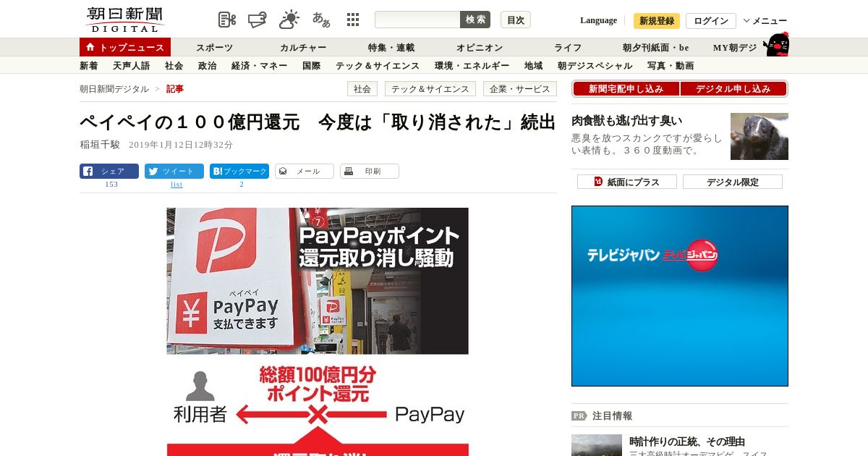This screenshot has height=456, width=868.
Task: Open the watch article thumbnail under 注目情報
Action: pyautogui.click(x=597, y=445)
